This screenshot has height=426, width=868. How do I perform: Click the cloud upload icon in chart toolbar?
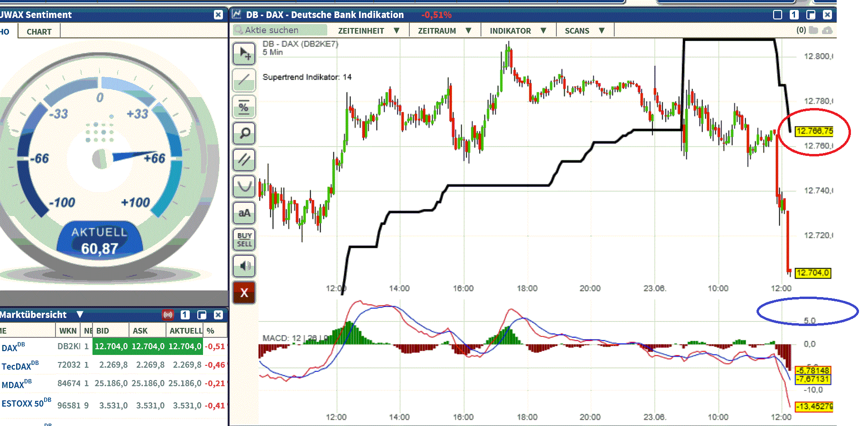(827, 30)
